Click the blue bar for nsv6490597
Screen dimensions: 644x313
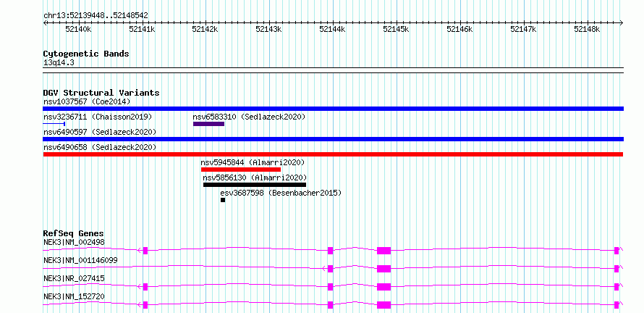pos(333,139)
